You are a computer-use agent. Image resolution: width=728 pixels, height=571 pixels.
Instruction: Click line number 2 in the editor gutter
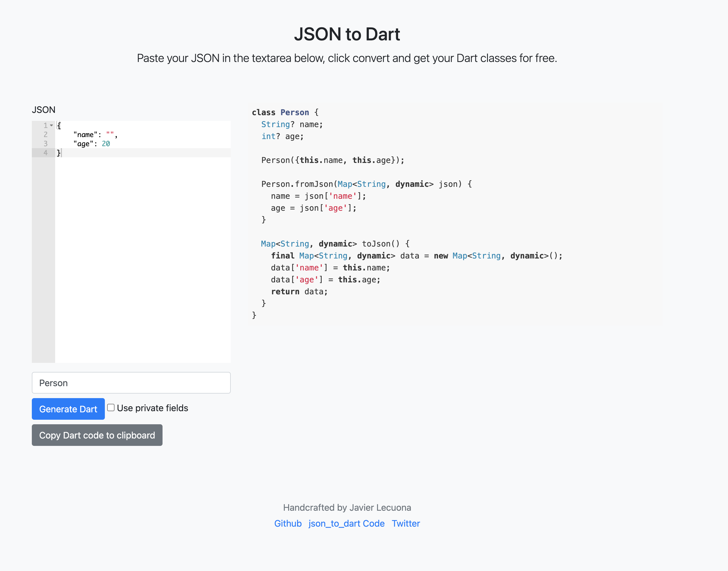coord(45,135)
